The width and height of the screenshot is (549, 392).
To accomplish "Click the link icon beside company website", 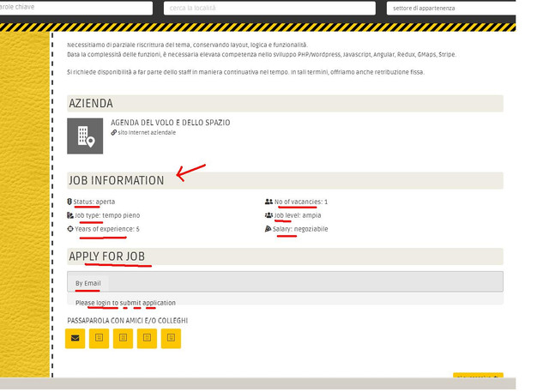I will pyautogui.click(x=114, y=133).
